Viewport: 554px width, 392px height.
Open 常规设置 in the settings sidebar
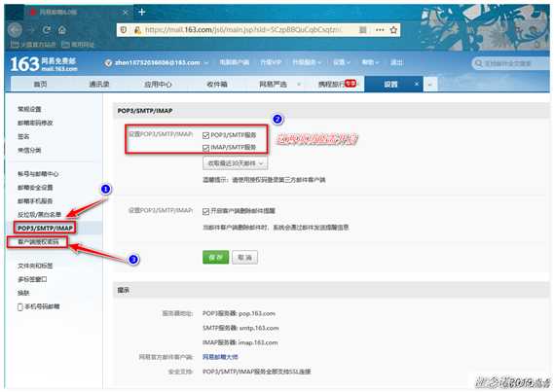coord(29,109)
